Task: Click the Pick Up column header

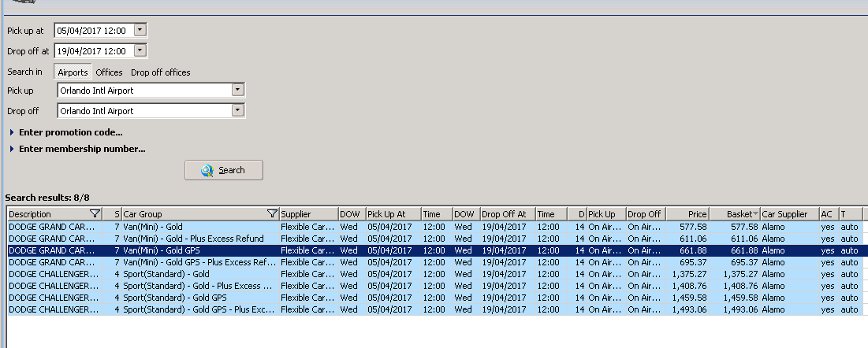Action: 606,214
